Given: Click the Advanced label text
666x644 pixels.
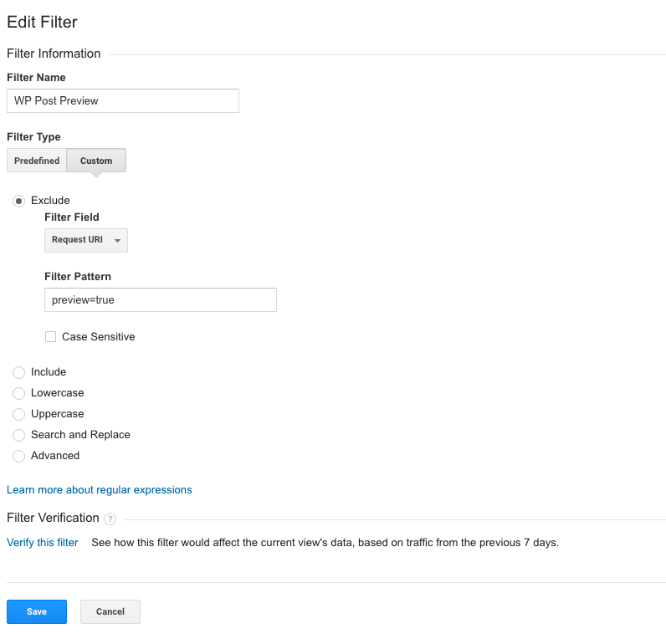Looking at the screenshot, I should tap(55, 456).
